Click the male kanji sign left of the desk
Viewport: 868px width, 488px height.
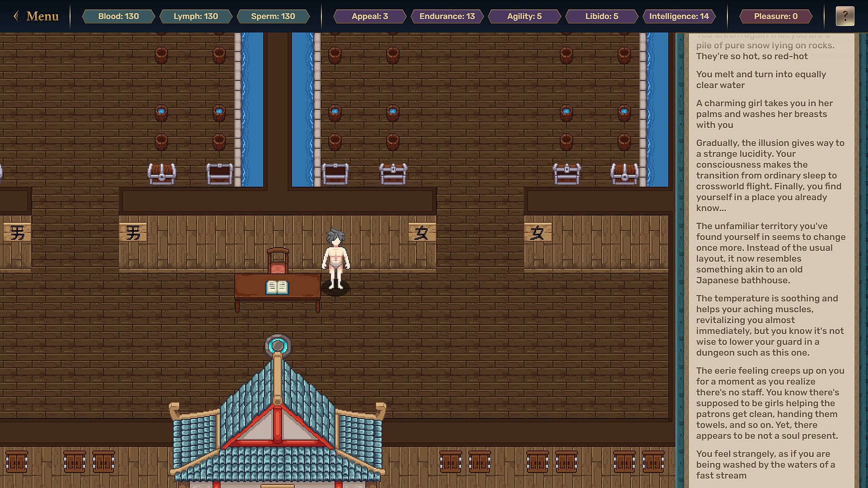(x=133, y=233)
